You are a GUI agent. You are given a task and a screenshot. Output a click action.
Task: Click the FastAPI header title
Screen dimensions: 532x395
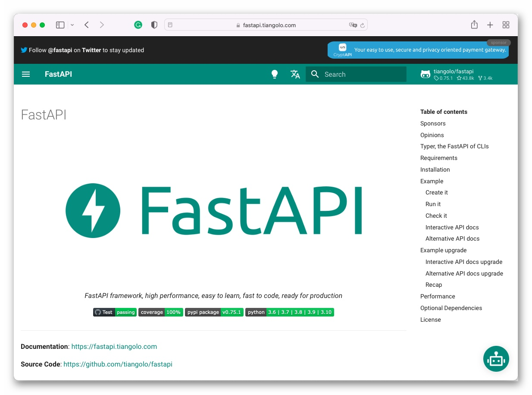58,74
